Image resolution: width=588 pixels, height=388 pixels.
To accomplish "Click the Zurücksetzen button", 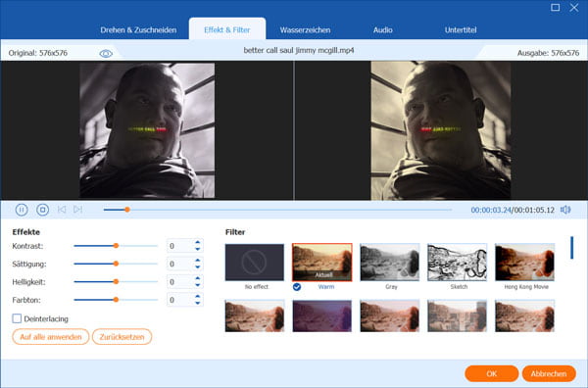I will (x=122, y=337).
